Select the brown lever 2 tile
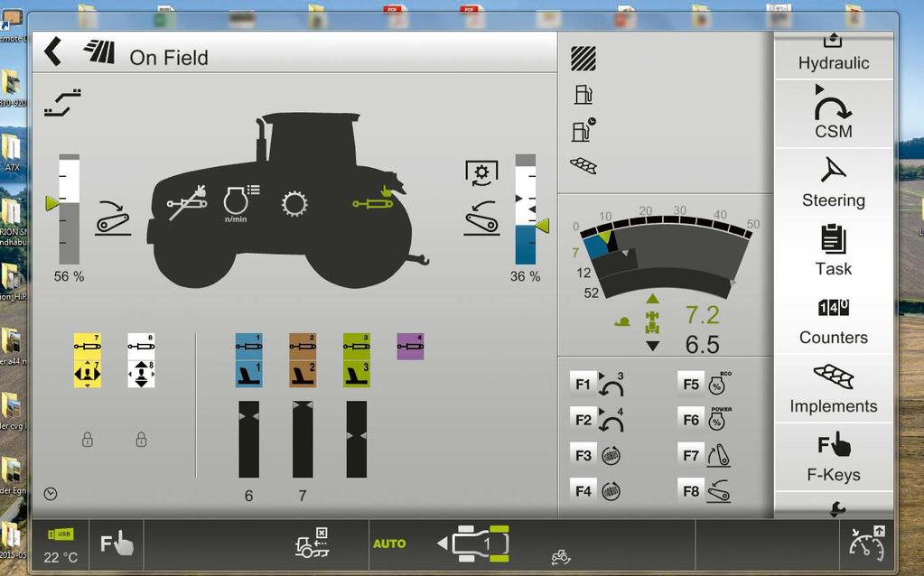Screen dimensions: 924x576 point(303,374)
